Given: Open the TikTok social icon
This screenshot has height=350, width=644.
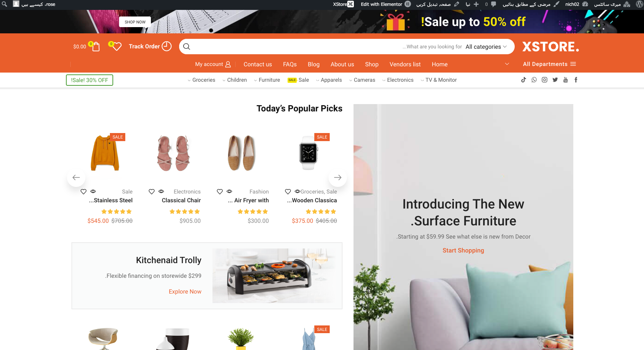Looking at the screenshot, I should tap(523, 80).
